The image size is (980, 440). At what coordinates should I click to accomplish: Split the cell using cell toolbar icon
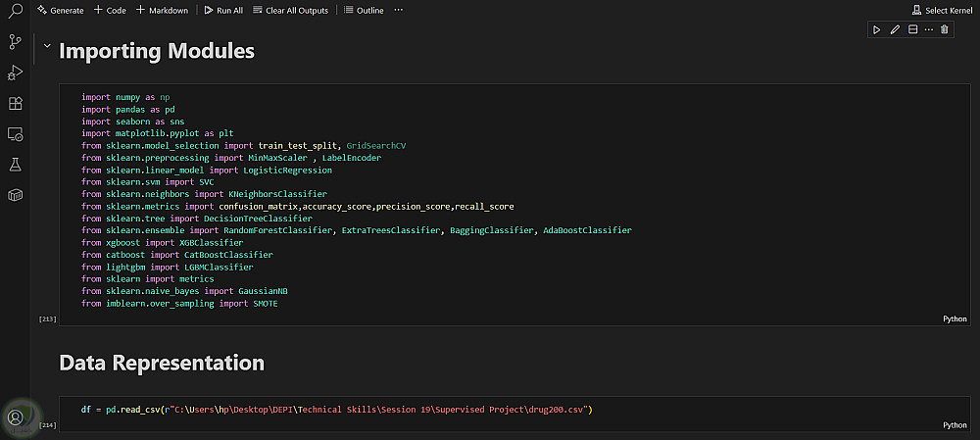[x=911, y=30]
